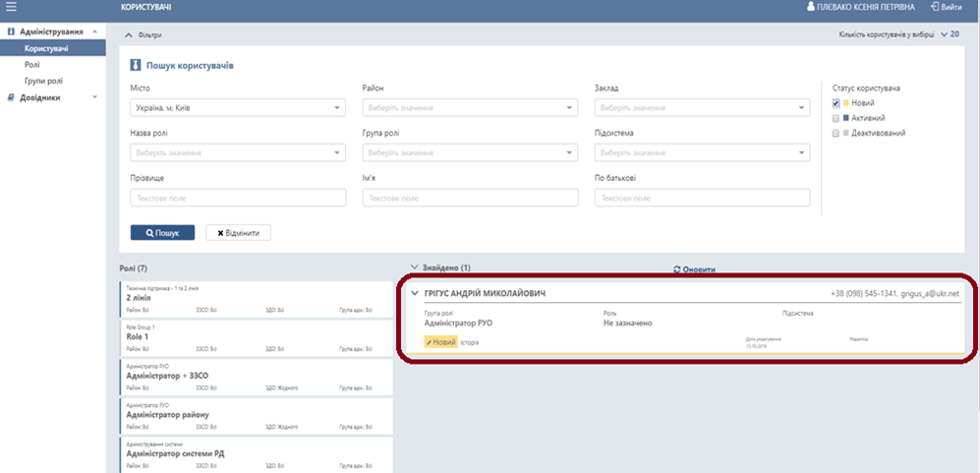The image size is (980, 473).
Task: Click the Оновити refresh icon
Action: pyautogui.click(x=677, y=268)
